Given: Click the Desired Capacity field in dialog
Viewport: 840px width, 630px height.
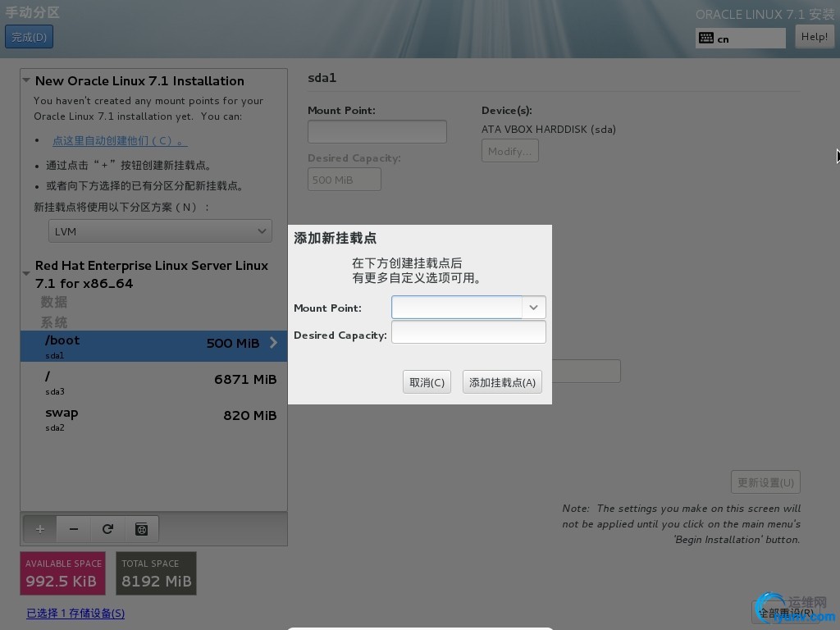Looking at the screenshot, I should pos(468,332).
